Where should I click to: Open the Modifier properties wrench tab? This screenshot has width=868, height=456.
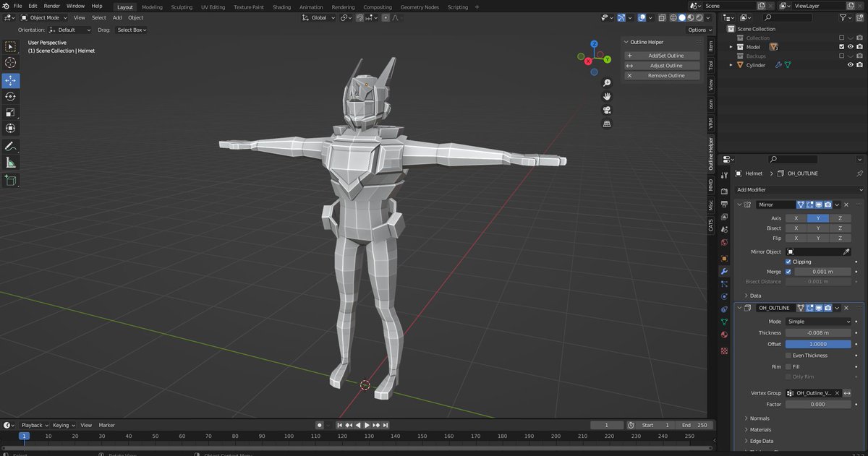(724, 271)
